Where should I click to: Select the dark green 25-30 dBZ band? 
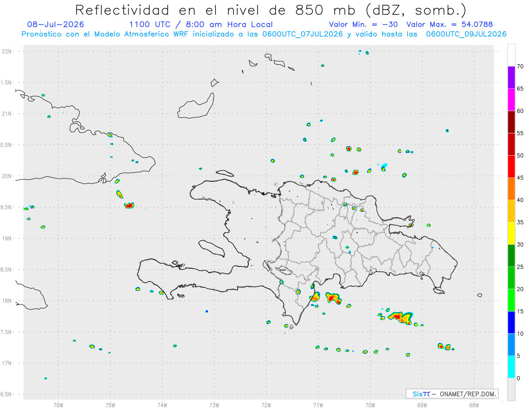pos(511,256)
